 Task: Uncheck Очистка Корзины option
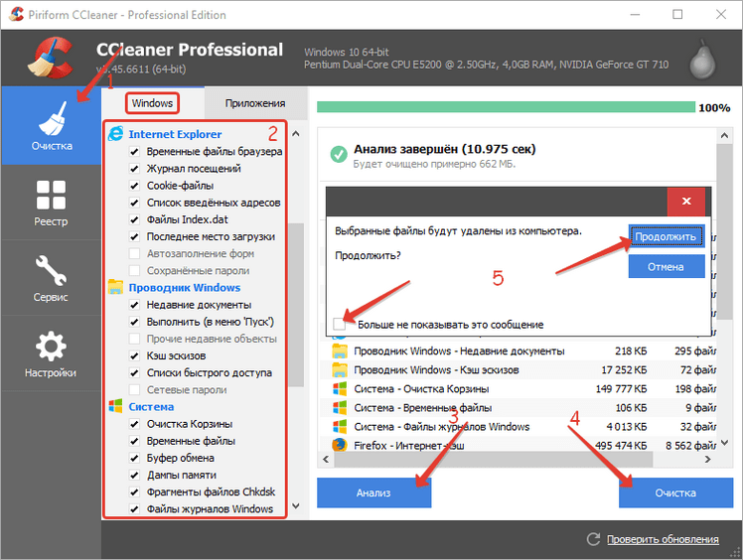(134, 424)
